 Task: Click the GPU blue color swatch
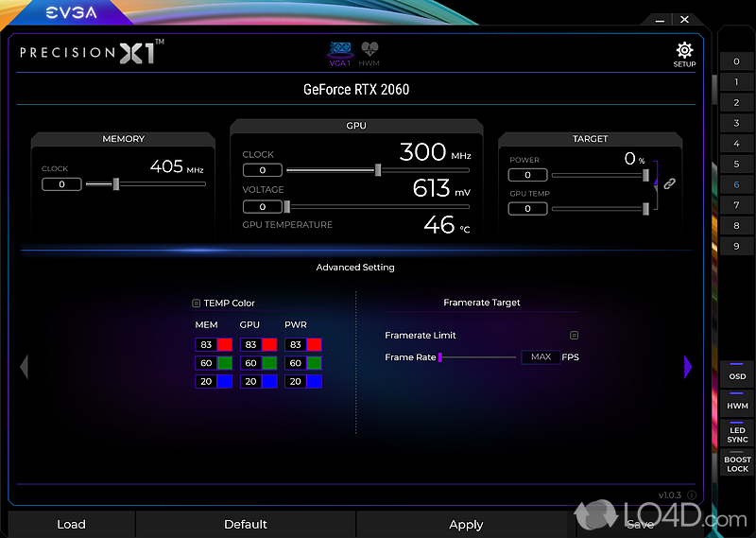[x=269, y=381]
